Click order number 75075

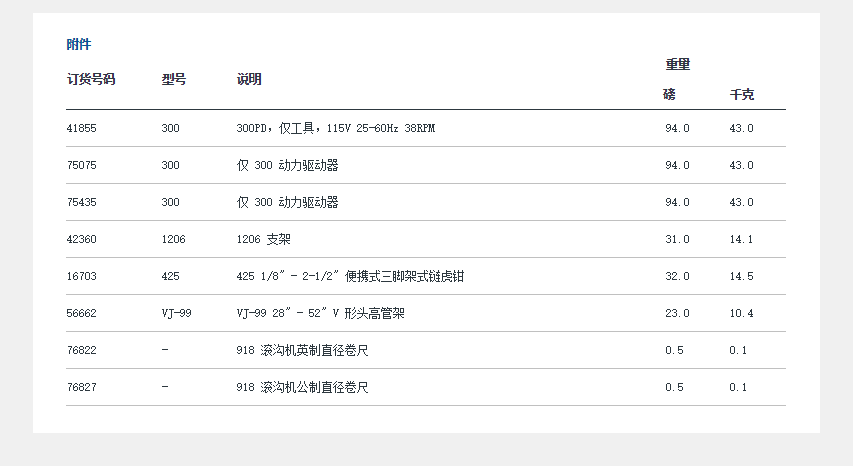pyautogui.click(x=82, y=165)
